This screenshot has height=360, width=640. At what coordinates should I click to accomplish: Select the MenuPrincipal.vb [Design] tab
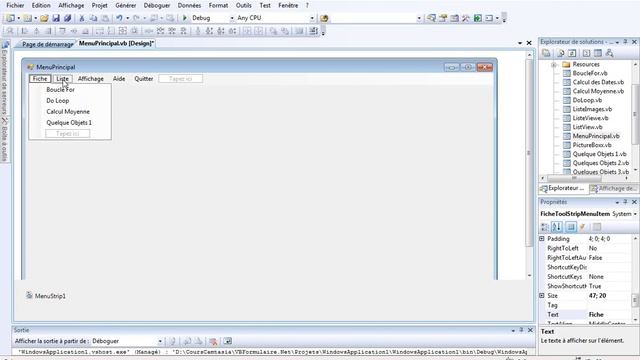(x=116, y=43)
